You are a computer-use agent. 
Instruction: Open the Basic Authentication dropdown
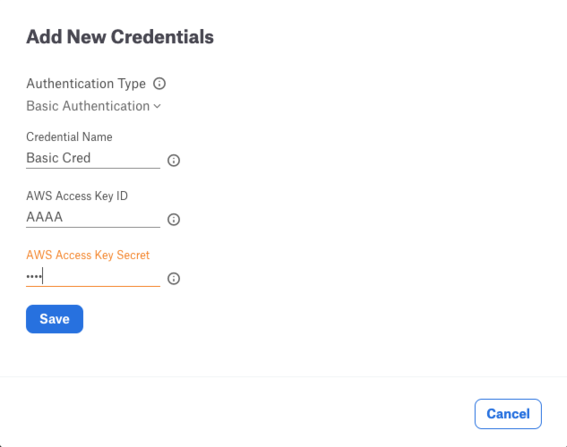point(94,106)
